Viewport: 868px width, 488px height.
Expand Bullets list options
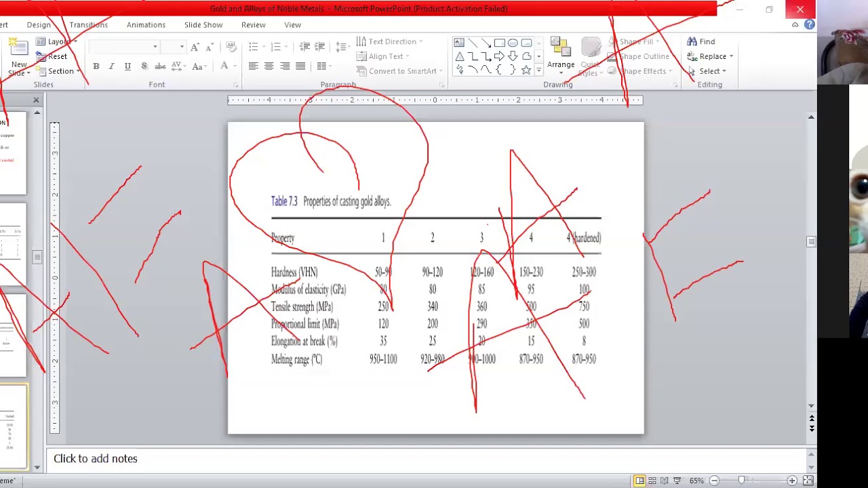[262, 47]
